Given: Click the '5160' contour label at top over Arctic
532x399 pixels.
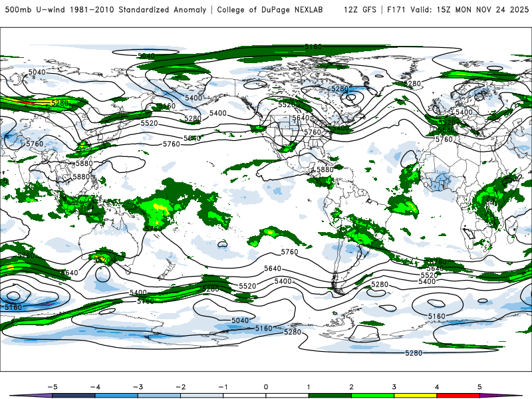Looking at the screenshot, I should click(313, 47).
